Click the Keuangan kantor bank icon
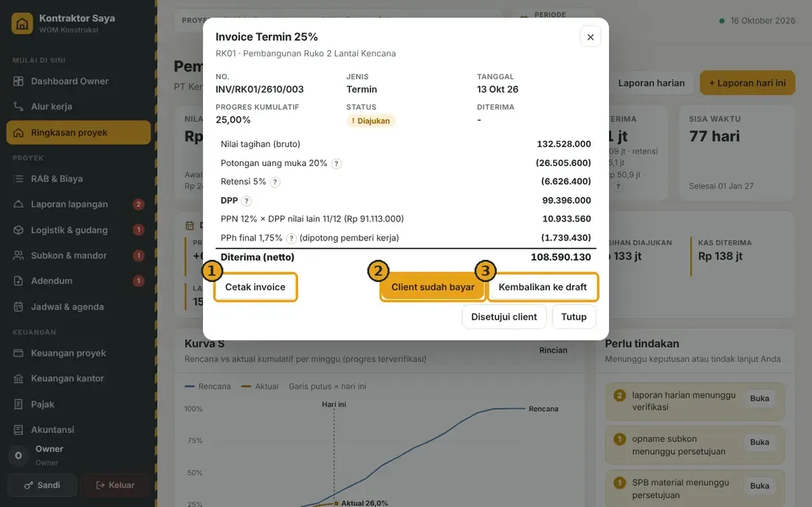 pyautogui.click(x=18, y=379)
